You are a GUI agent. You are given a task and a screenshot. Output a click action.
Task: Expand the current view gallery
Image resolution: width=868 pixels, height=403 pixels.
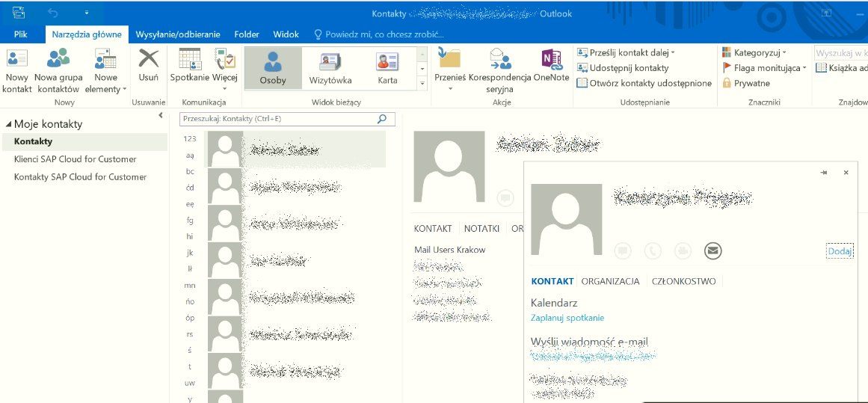(423, 83)
